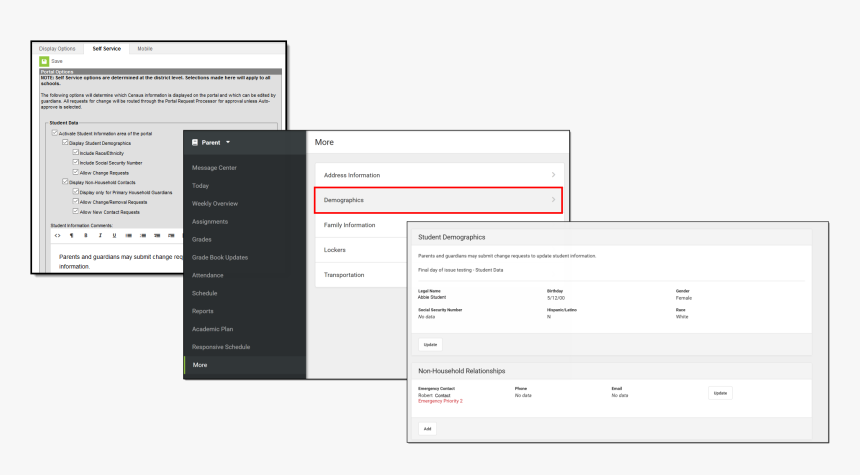The height and width of the screenshot is (475, 860).
Task: Click the 'More' page title
Action: click(324, 142)
